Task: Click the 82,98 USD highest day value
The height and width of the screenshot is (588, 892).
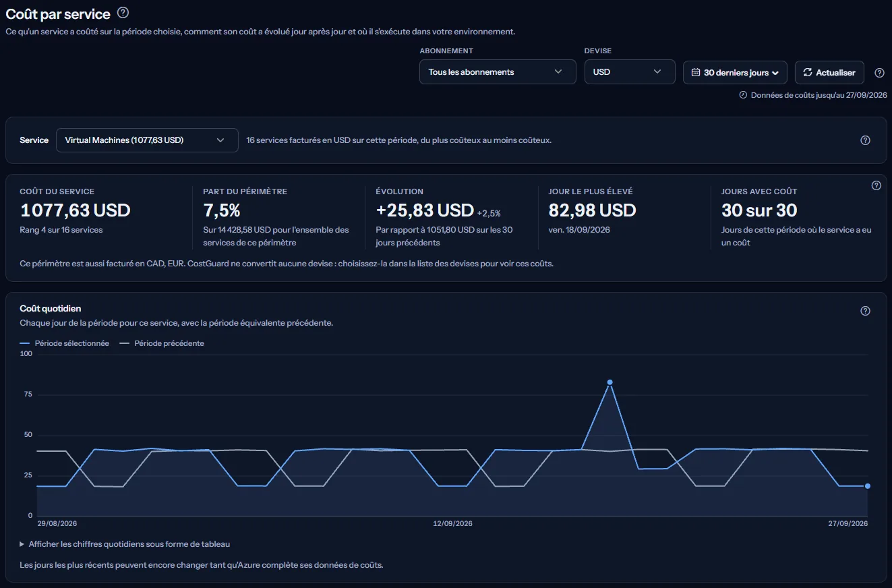Action: tap(592, 210)
